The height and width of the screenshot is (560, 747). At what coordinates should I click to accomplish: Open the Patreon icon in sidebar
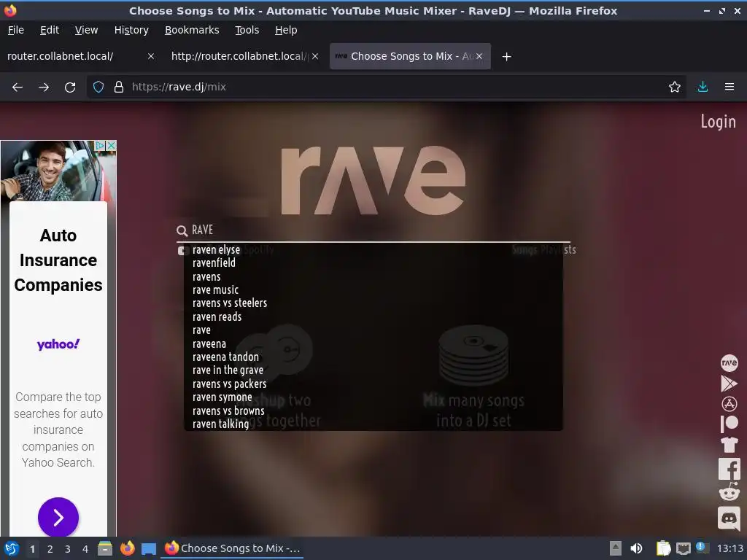coord(729,424)
